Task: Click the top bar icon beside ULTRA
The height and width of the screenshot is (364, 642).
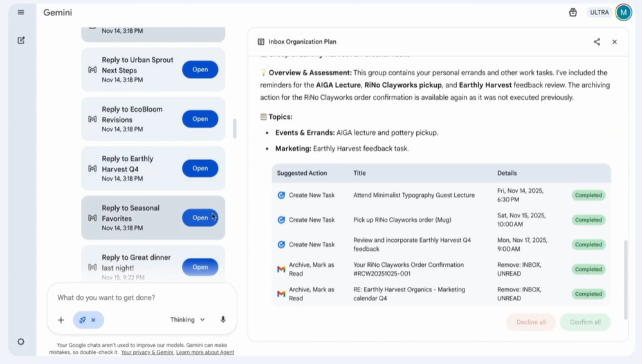Action: coord(573,12)
